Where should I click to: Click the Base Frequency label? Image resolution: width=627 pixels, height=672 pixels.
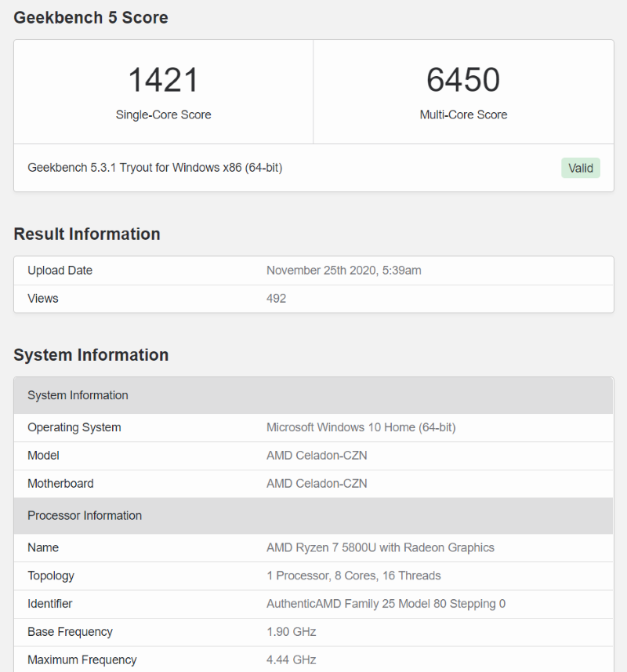tap(71, 632)
